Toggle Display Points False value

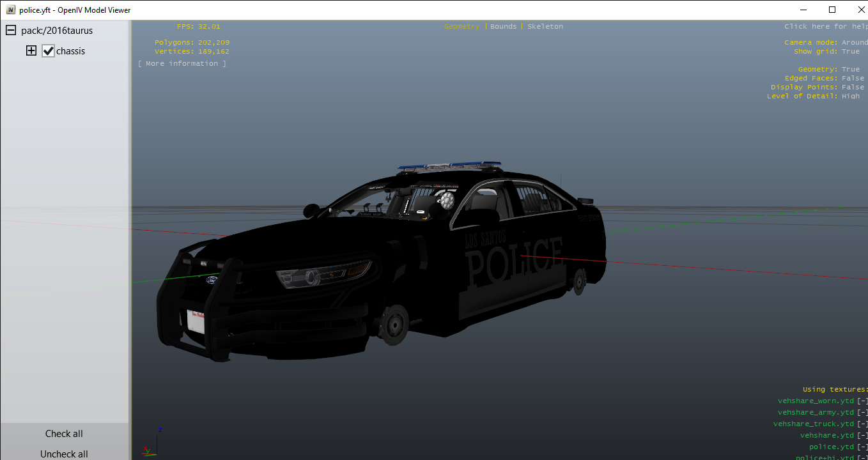click(853, 88)
